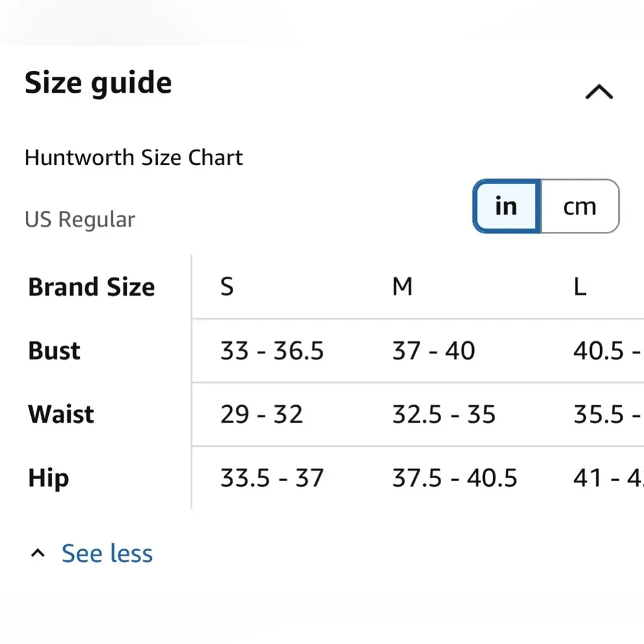Image resolution: width=644 pixels, height=644 pixels.
Task: Click the 32.5 - 35 waist cell
Action: coord(444,414)
